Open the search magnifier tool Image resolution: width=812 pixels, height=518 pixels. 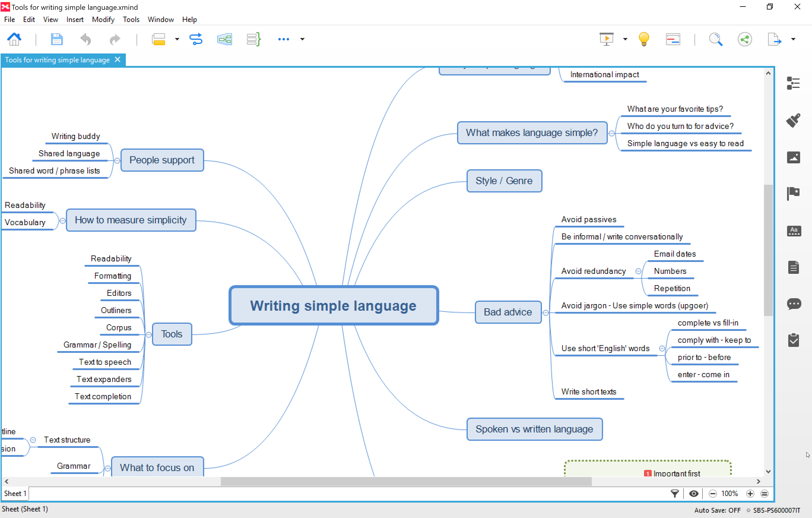[x=716, y=40]
